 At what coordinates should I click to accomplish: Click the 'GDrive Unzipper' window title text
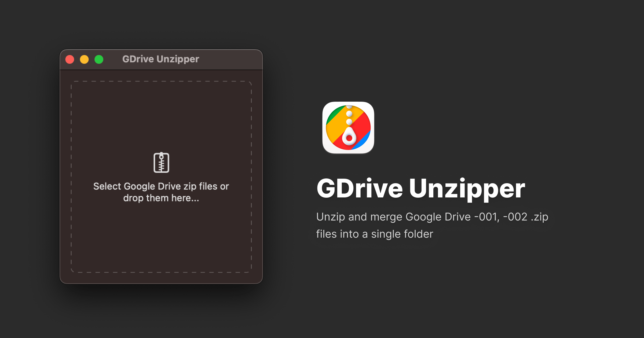point(160,59)
